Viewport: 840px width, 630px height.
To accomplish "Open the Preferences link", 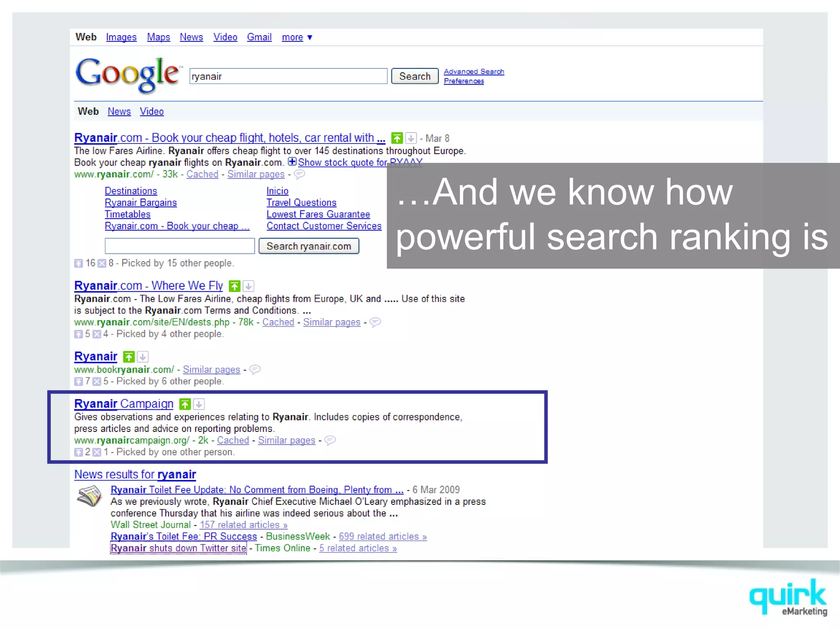I will pos(463,81).
